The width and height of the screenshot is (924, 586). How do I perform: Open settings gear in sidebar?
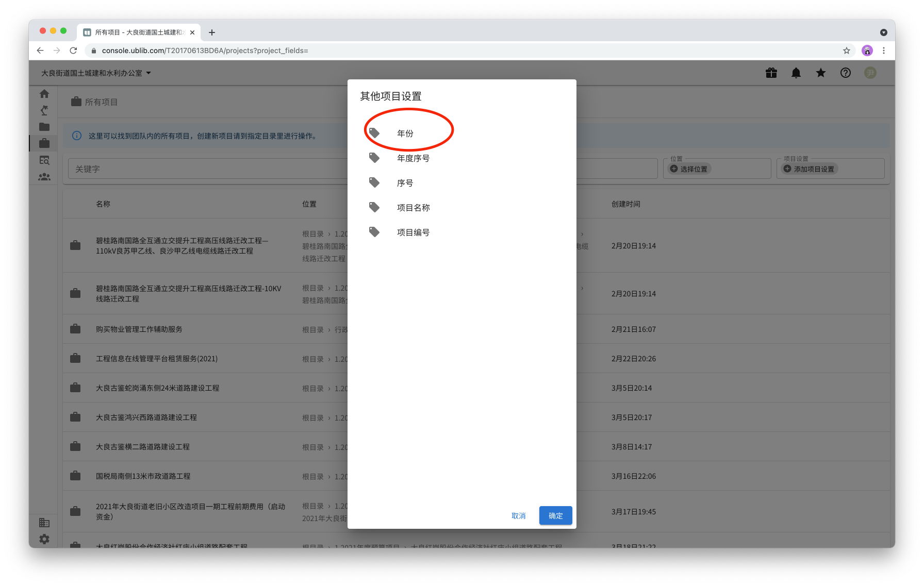pos(44,539)
